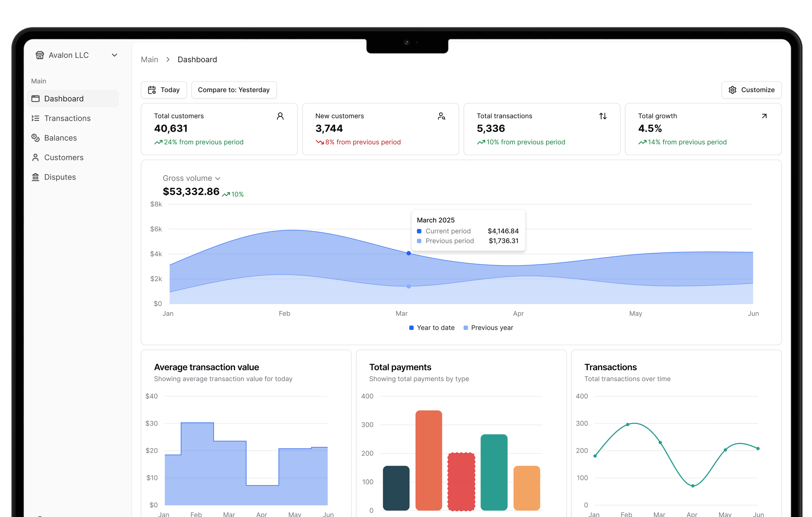Click the Disputes bank building icon

[35, 177]
